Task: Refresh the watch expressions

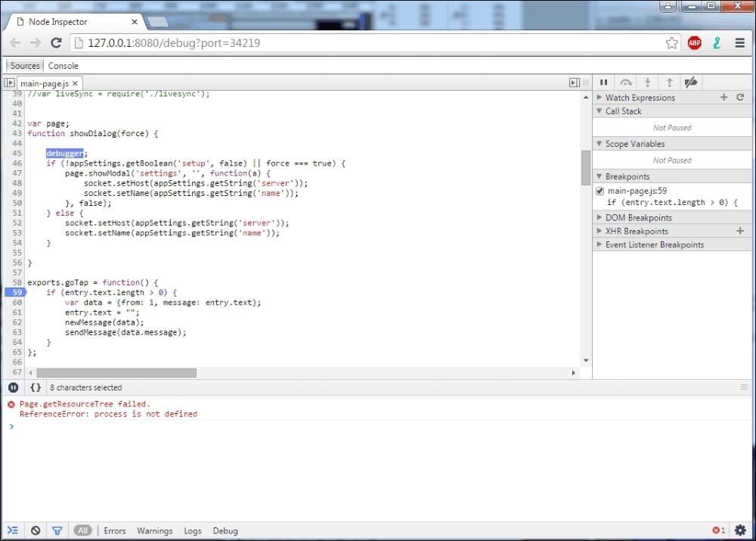Action: (x=740, y=97)
